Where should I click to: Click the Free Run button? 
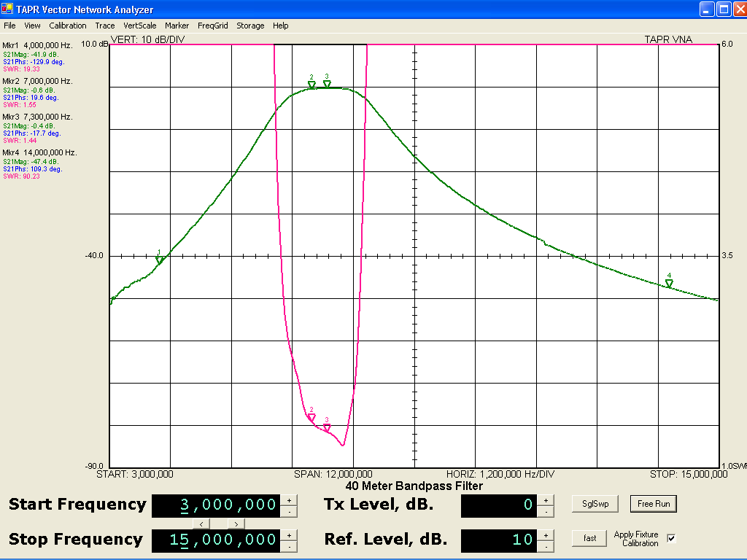(x=653, y=503)
